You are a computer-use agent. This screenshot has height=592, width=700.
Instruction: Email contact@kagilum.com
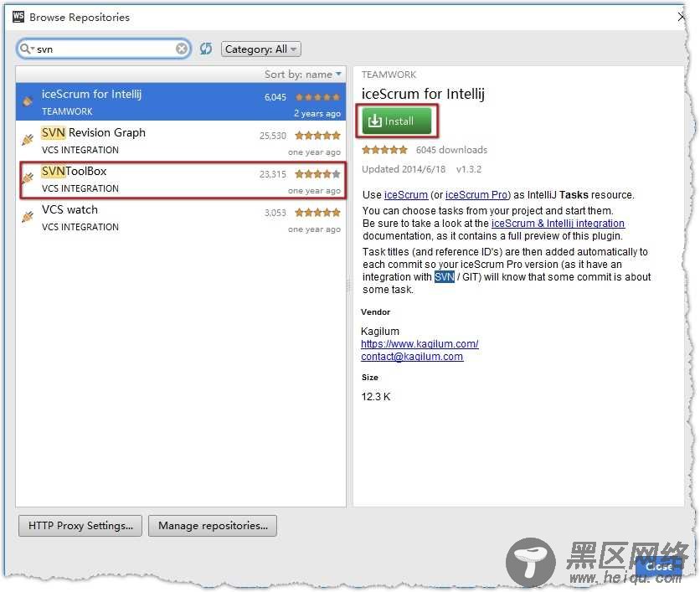click(412, 356)
